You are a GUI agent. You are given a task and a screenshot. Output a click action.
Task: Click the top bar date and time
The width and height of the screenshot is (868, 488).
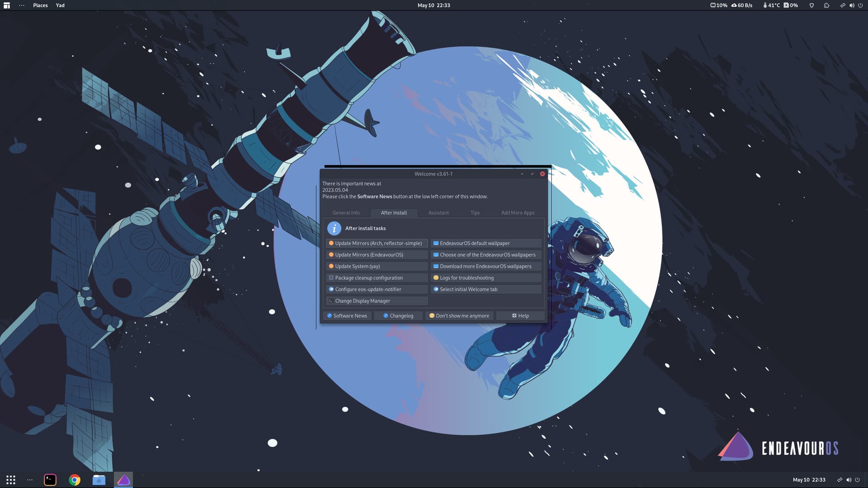[434, 5]
